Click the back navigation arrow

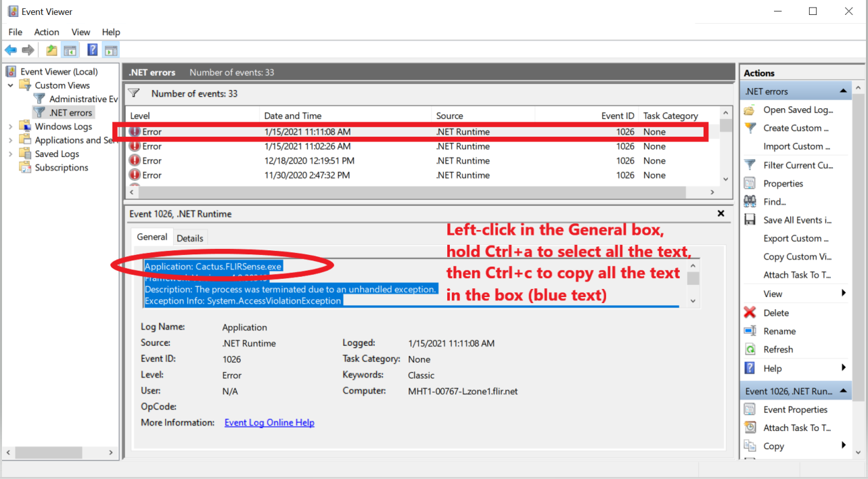[x=11, y=49]
